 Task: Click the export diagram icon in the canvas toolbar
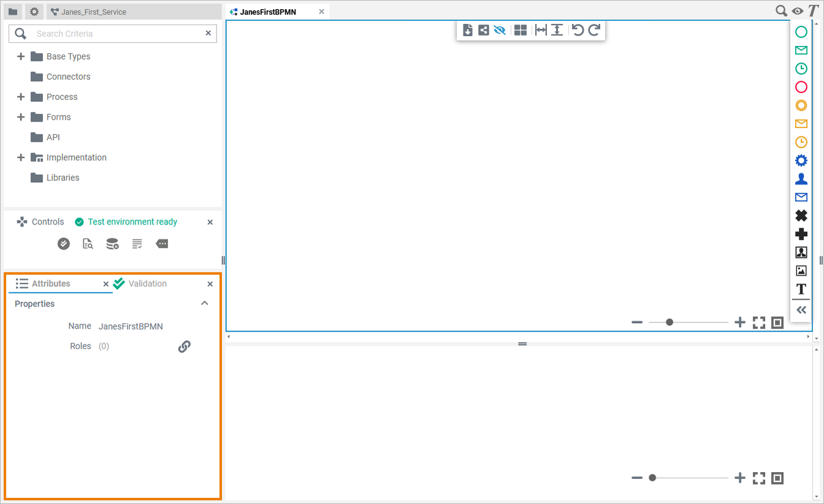pos(468,29)
